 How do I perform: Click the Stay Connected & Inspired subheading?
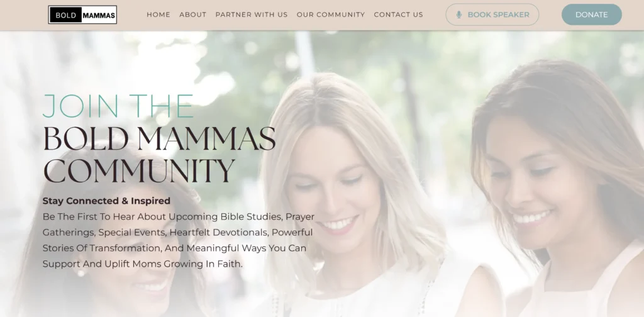(x=106, y=201)
